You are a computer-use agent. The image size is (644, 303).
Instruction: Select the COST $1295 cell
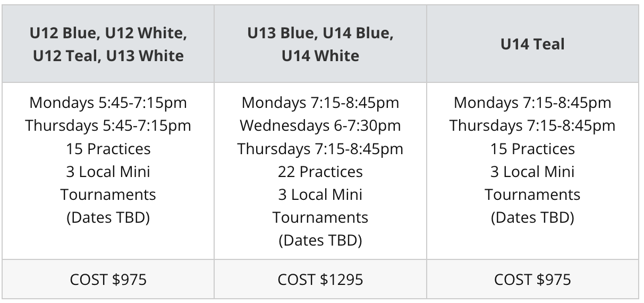pos(320,280)
